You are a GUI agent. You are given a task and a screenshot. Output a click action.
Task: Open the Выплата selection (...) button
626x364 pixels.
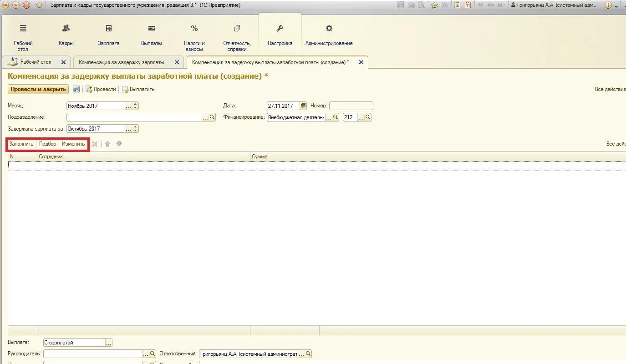click(x=109, y=342)
